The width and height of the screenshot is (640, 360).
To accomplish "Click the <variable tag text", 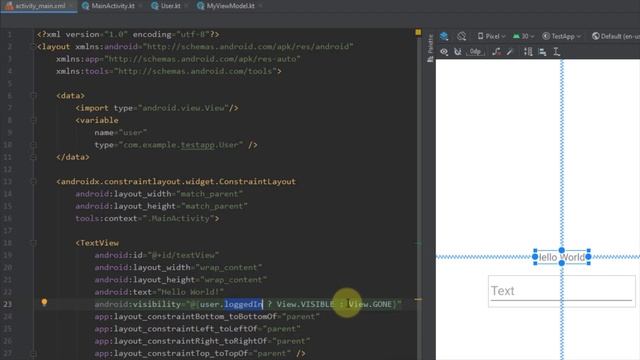I will pyautogui.click(x=97, y=120).
